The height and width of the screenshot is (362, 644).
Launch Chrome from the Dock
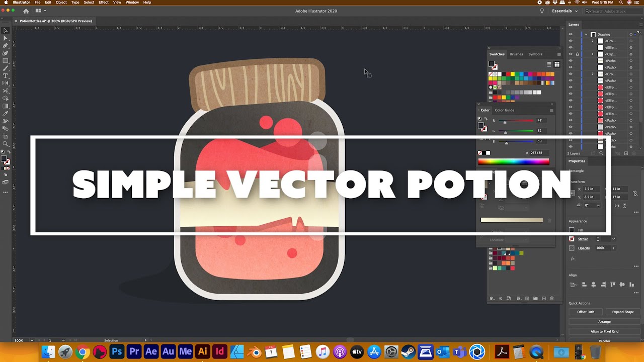(83, 352)
